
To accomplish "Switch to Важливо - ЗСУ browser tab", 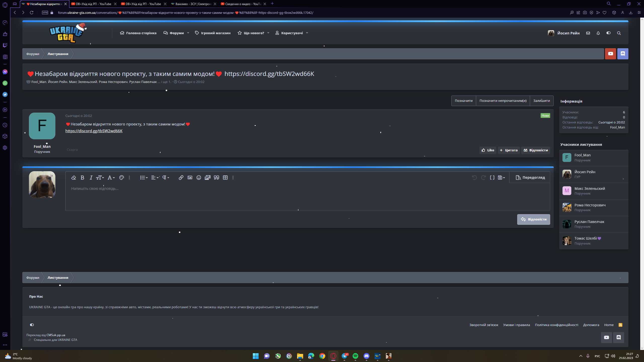I will click(x=193, y=4).
